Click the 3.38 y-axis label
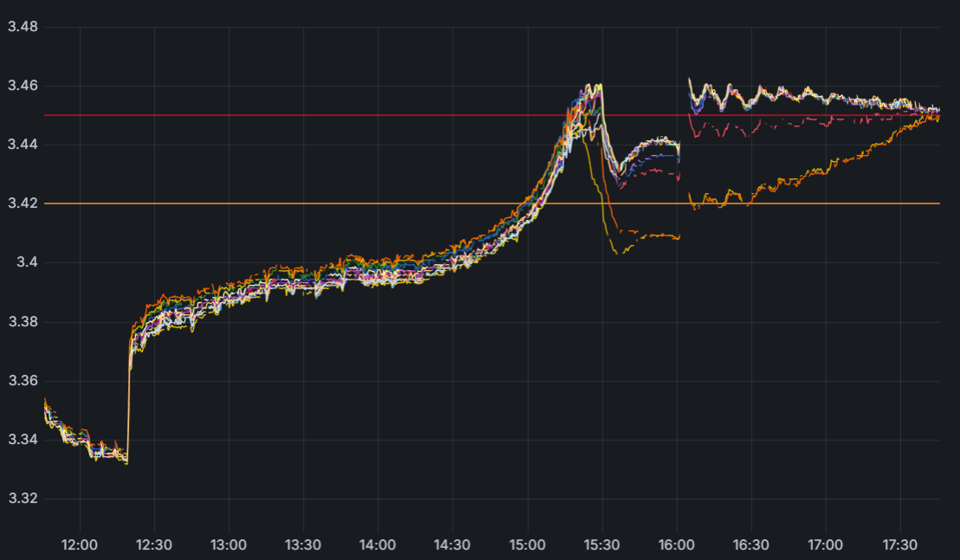The image size is (960, 560). click(x=23, y=321)
